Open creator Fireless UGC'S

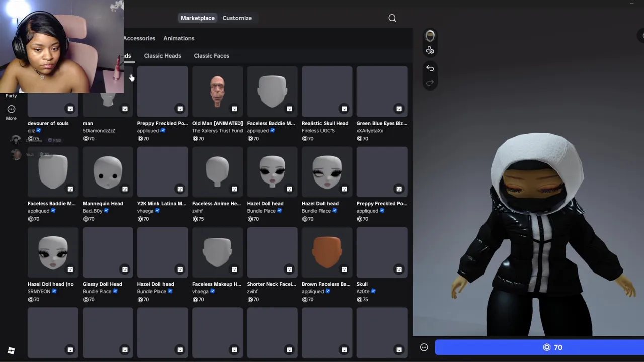[x=318, y=131]
